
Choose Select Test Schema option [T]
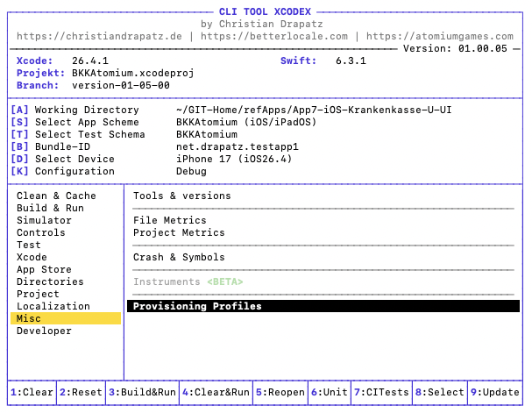[78, 134]
